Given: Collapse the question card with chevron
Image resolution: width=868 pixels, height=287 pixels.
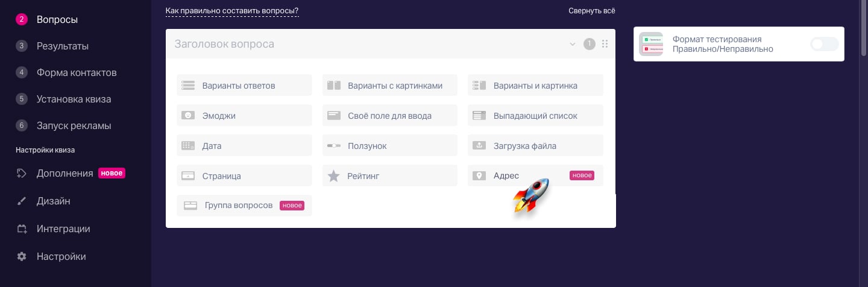Looking at the screenshot, I should coord(573,44).
